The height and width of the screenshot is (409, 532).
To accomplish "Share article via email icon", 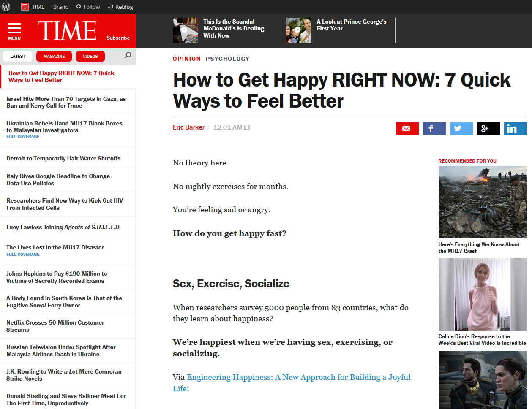I will click(407, 129).
